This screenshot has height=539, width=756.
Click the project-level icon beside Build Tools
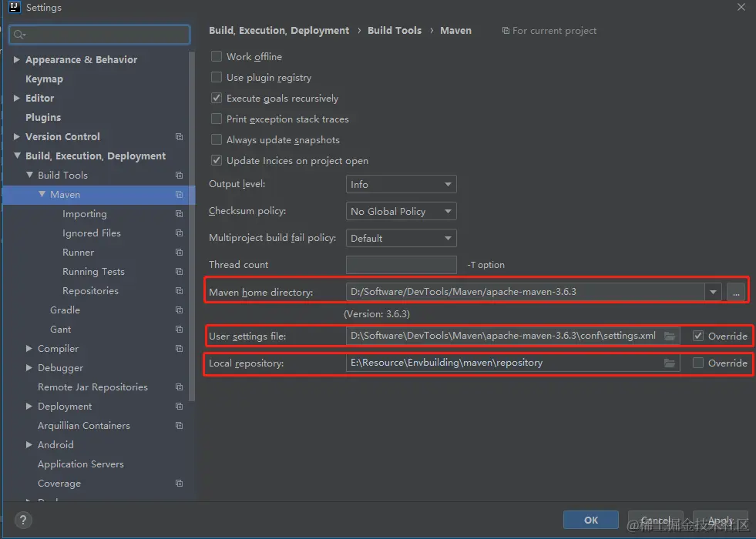[x=180, y=176]
